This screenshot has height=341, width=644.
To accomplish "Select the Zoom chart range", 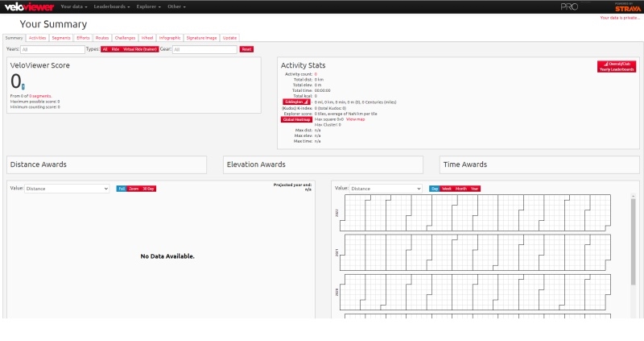I will (x=134, y=189).
